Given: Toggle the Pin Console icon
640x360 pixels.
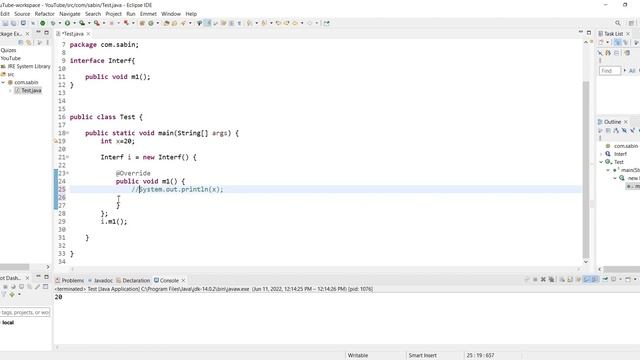Looking at the screenshot, I should 605,280.
